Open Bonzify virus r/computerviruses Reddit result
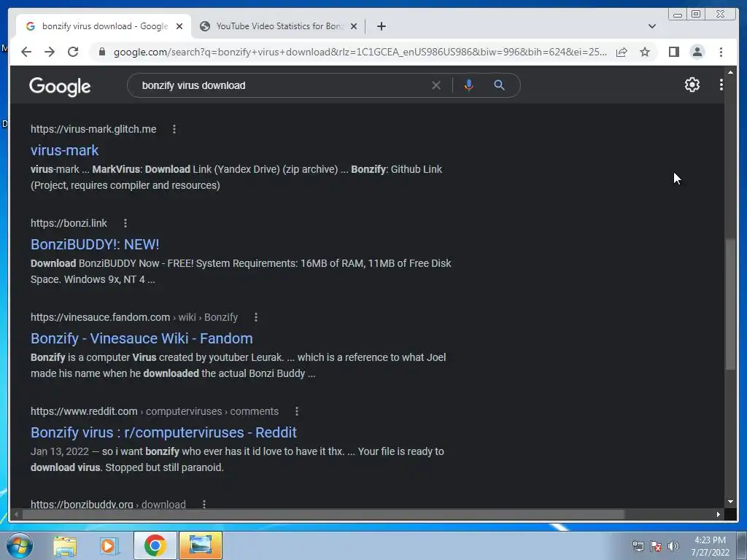The width and height of the screenshot is (747, 560). [x=163, y=432]
